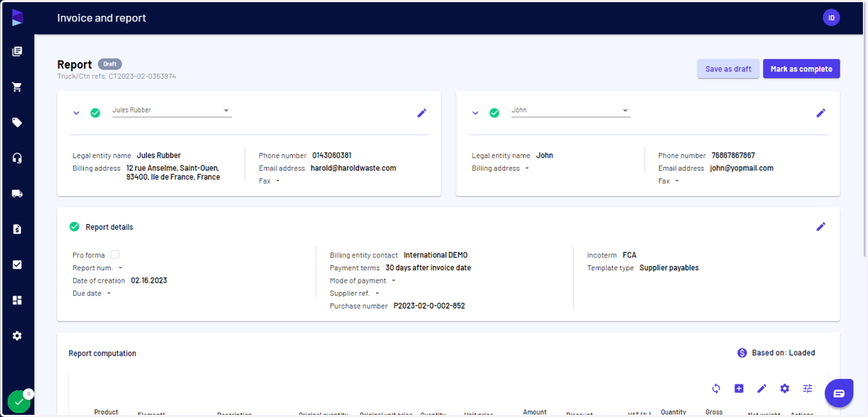Click the Truck/Ctn refs. CT2023-02-0363974 text

coord(116,76)
